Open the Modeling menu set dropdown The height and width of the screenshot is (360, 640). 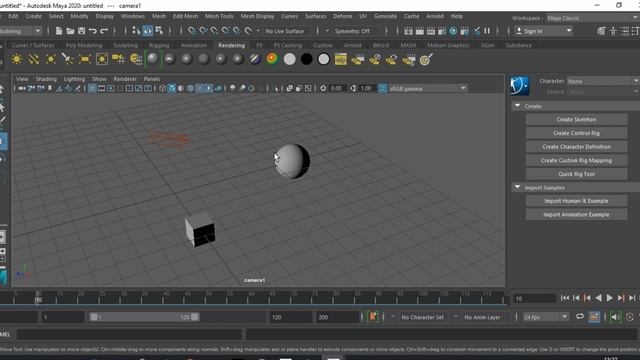(x=21, y=31)
